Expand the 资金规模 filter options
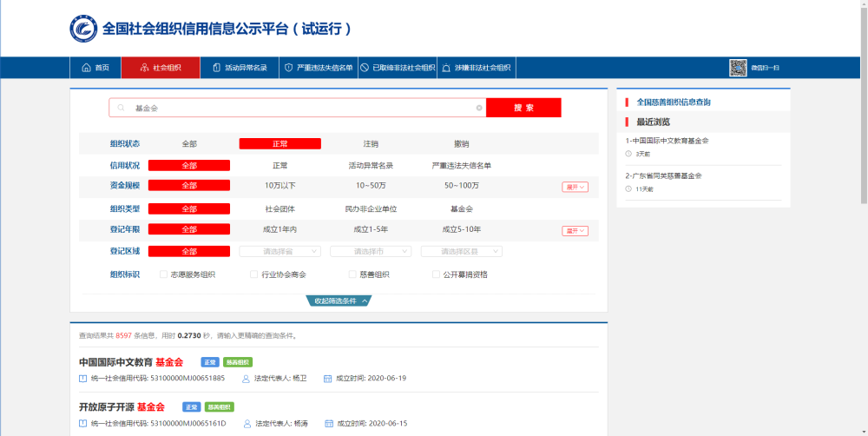The width and height of the screenshot is (868, 436). tap(575, 188)
